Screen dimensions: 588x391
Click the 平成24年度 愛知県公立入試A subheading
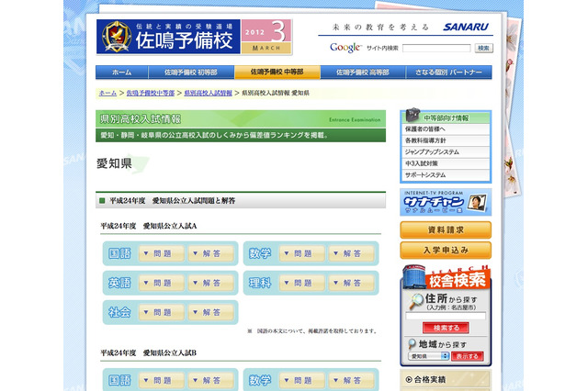149,226
